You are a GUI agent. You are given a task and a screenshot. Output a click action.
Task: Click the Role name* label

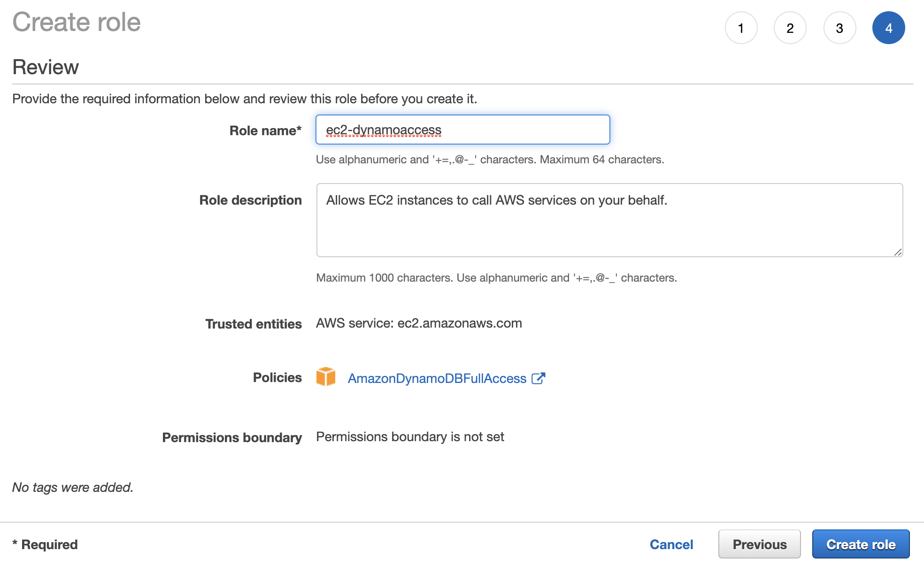tap(265, 130)
